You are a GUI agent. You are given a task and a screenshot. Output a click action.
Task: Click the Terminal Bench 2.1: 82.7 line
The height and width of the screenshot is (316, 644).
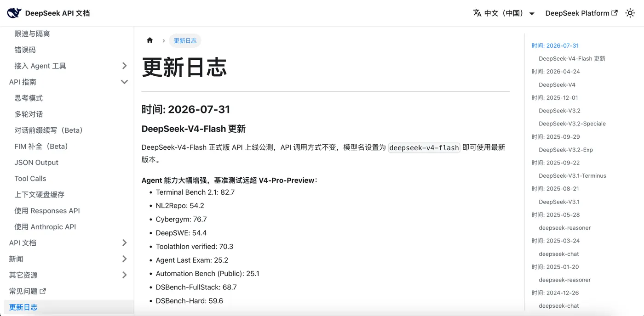click(x=195, y=192)
